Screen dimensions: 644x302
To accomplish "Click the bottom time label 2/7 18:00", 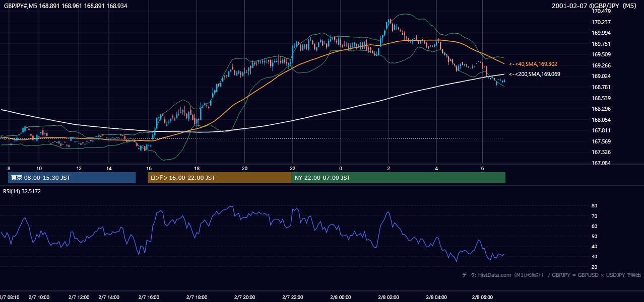I will pos(197,297).
